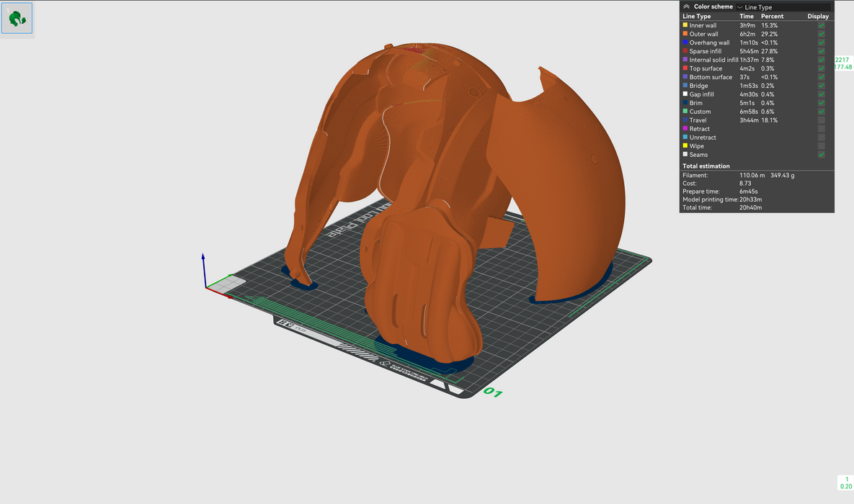Toggle Sparse infill display off
The height and width of the screenshot is (504, 854).
coord(821,51)
